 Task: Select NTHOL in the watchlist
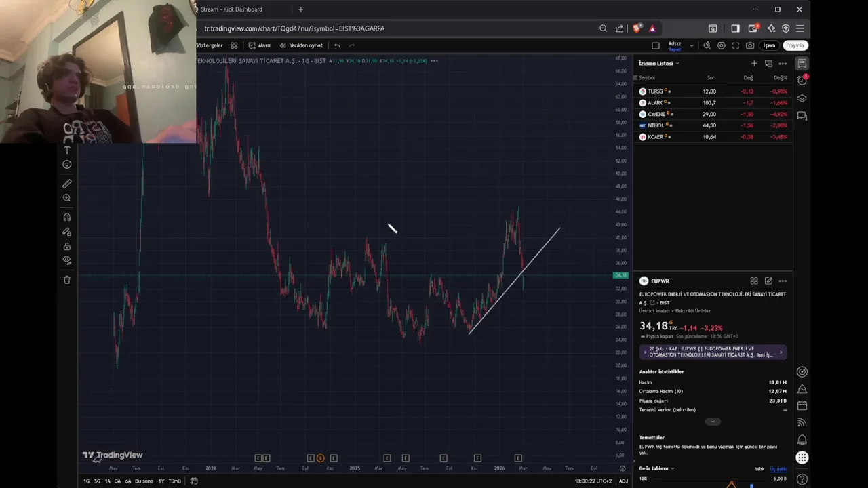[x=713, y=125]
